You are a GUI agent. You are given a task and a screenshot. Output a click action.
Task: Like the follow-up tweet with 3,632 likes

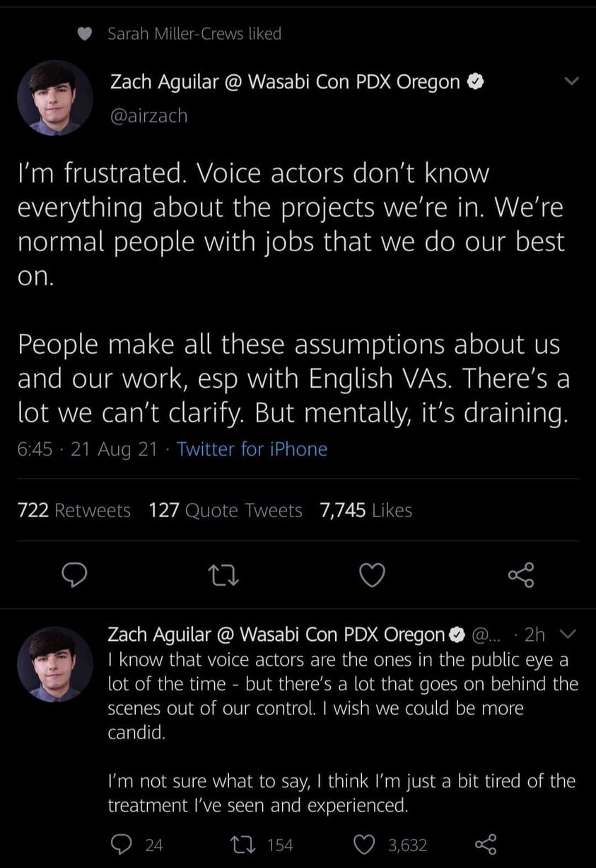[365, 844]
